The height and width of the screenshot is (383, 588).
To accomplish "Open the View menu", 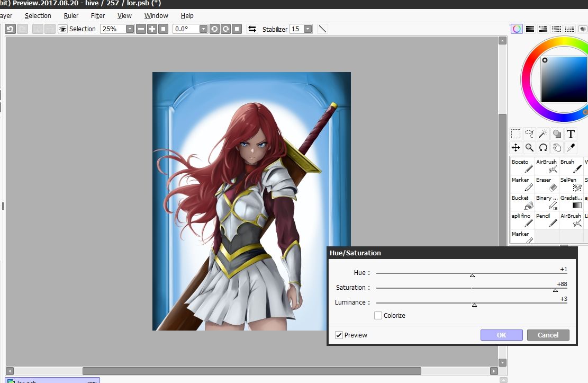I will point(124,16).
